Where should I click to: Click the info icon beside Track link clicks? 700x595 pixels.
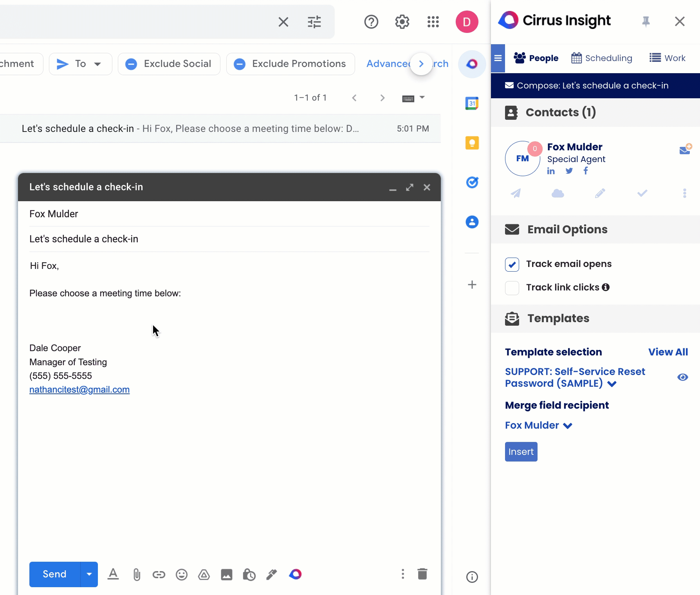tap(606, 287)
